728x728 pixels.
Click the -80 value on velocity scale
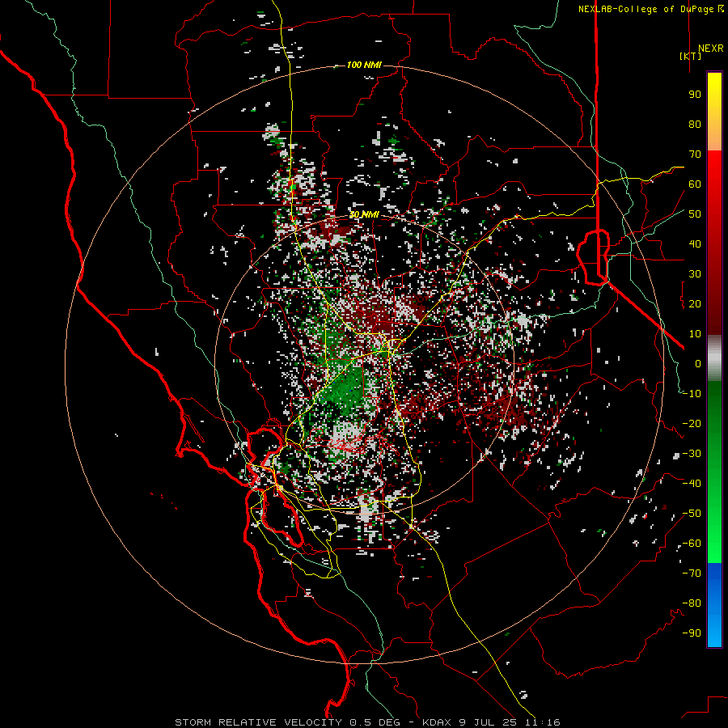(x=692, y=603)
